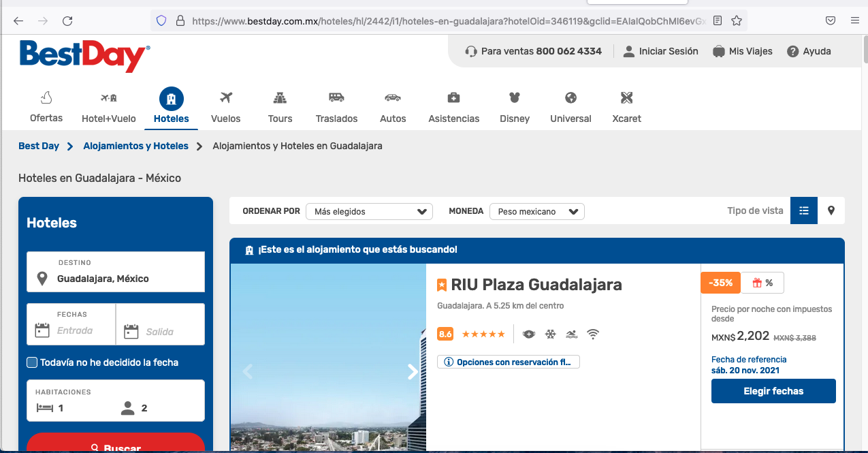Open the Moneda 'Peso mexicano' dropdown
This screenshot has width=868, height=453.
click(537, 212)
